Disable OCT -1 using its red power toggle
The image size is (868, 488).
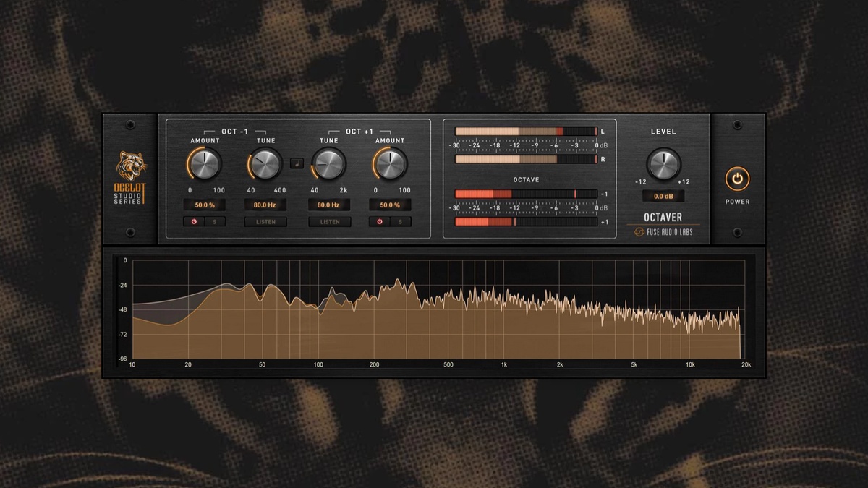coord(195,222)
